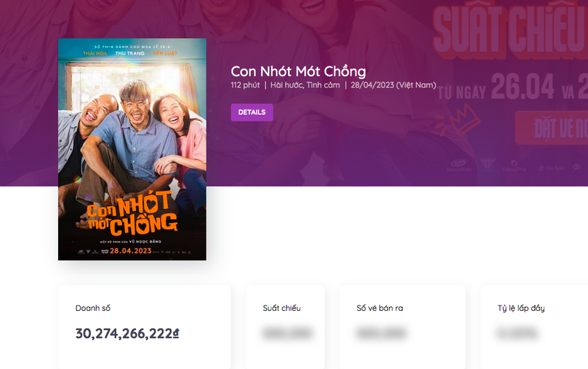
Task: Click the 30,274,266,222₫ revenue figure
Action: click(127, 333)
